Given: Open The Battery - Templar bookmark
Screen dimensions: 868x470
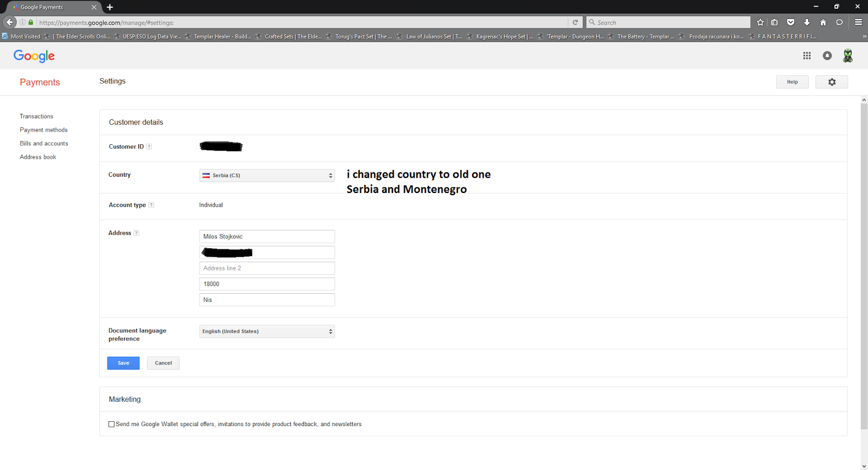Looking at the screenshot, I should click(x=641, y=36).
